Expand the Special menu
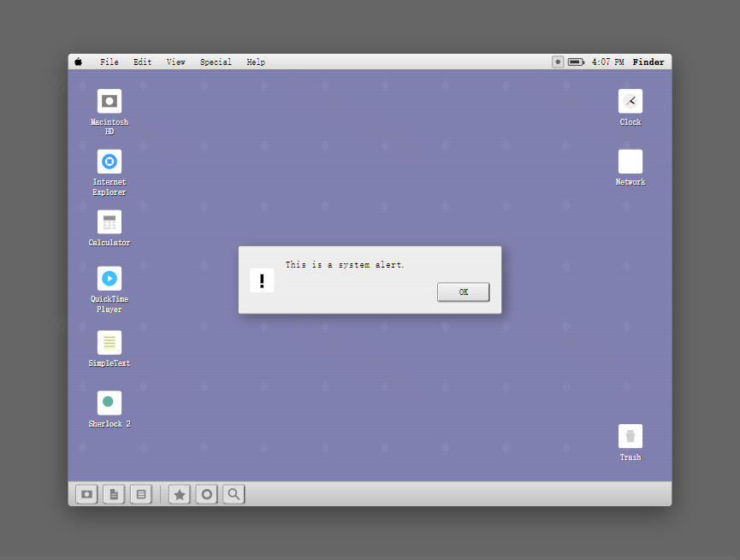 tap(216, 62)
